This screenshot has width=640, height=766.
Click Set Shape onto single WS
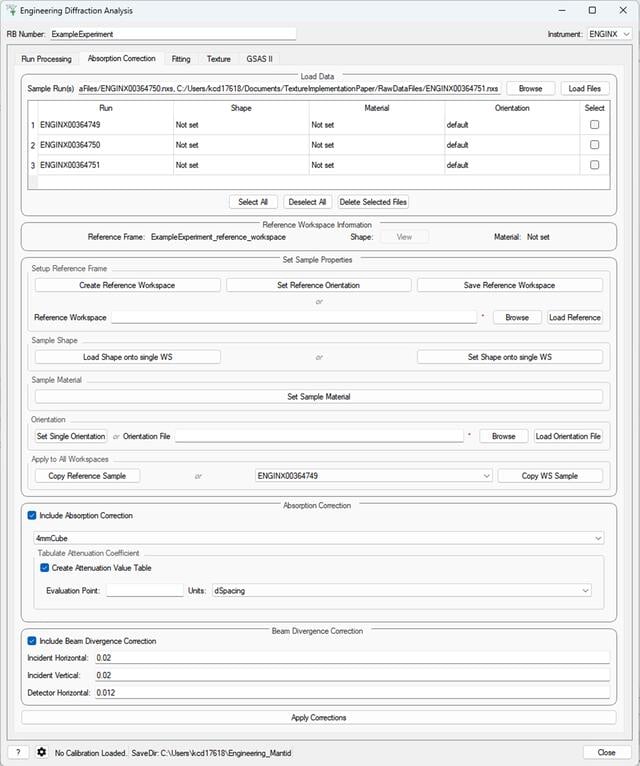(510, 357)
